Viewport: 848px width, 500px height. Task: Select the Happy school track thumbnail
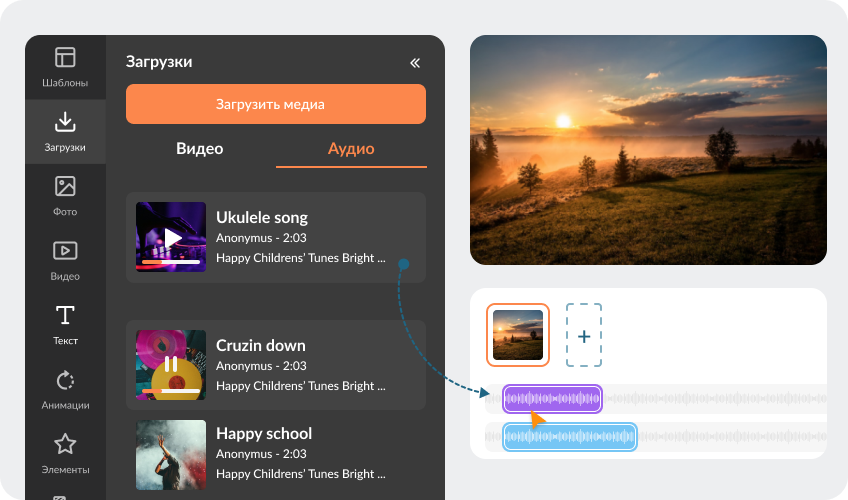(x=171, y=455)
